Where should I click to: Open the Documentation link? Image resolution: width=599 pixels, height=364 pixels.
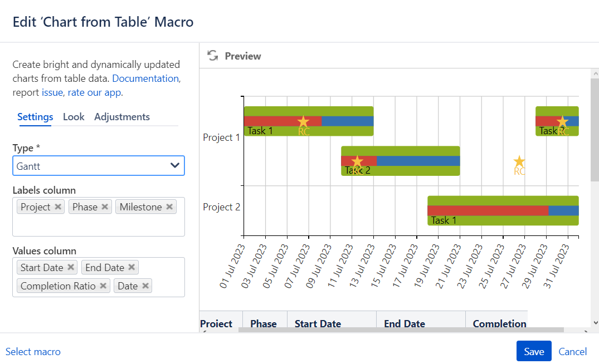145,78
